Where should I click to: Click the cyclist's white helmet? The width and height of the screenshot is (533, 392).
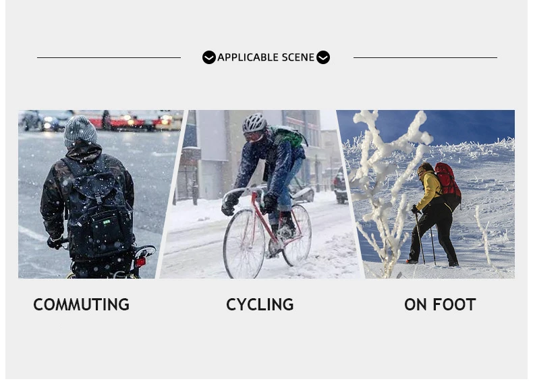[x=254, y=122]
